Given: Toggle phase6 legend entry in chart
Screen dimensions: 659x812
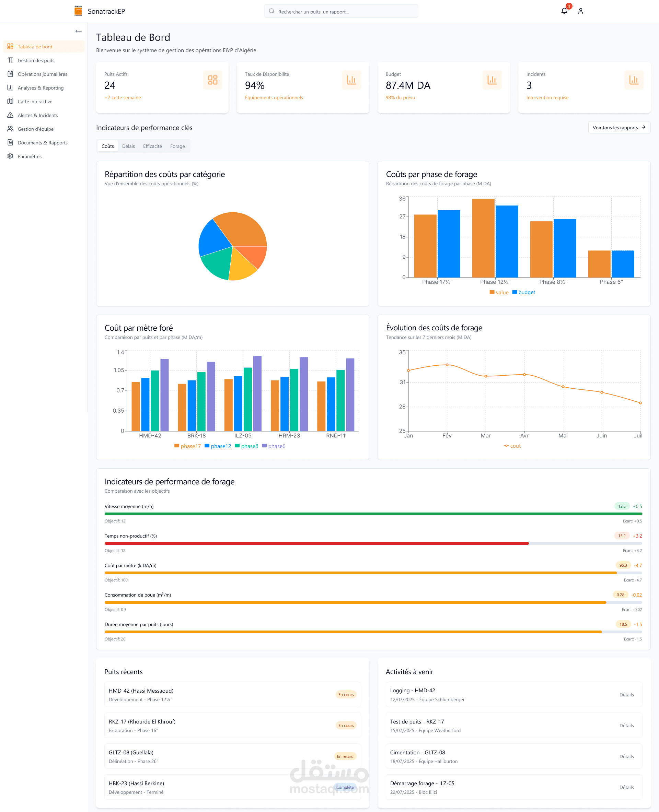Looking at the screenshot, I should (274, 446).
